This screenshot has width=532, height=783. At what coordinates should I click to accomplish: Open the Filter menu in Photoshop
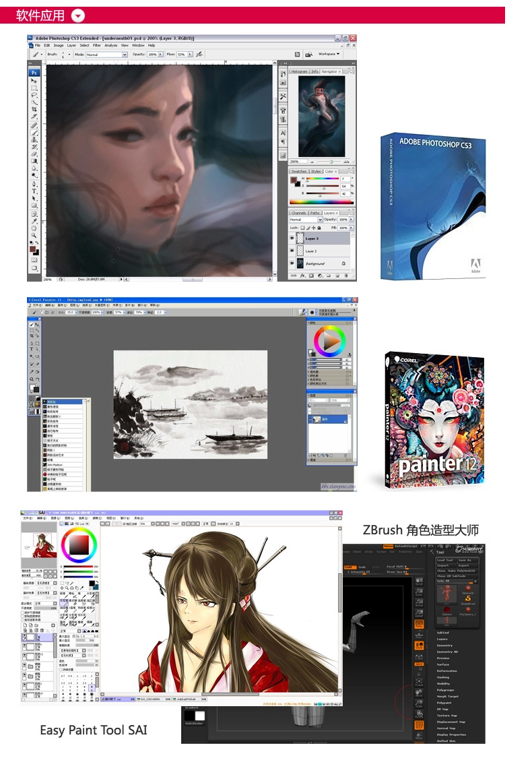97,45
